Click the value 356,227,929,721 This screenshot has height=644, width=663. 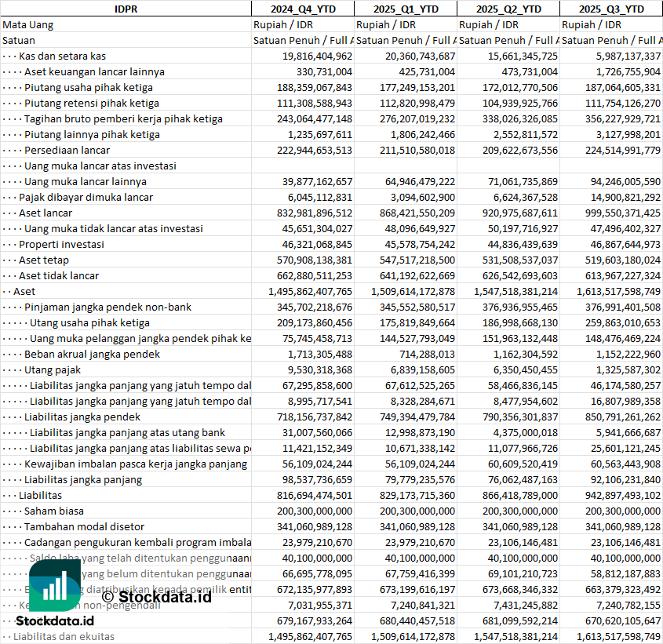pos(622,118)
